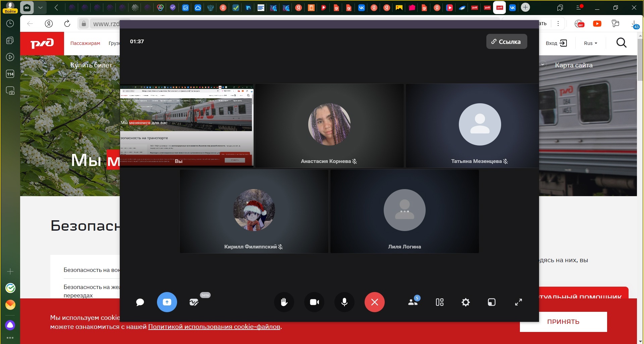644x344 pixels.
Task: Open cookie policy link
Action: [x=214, y=327]
